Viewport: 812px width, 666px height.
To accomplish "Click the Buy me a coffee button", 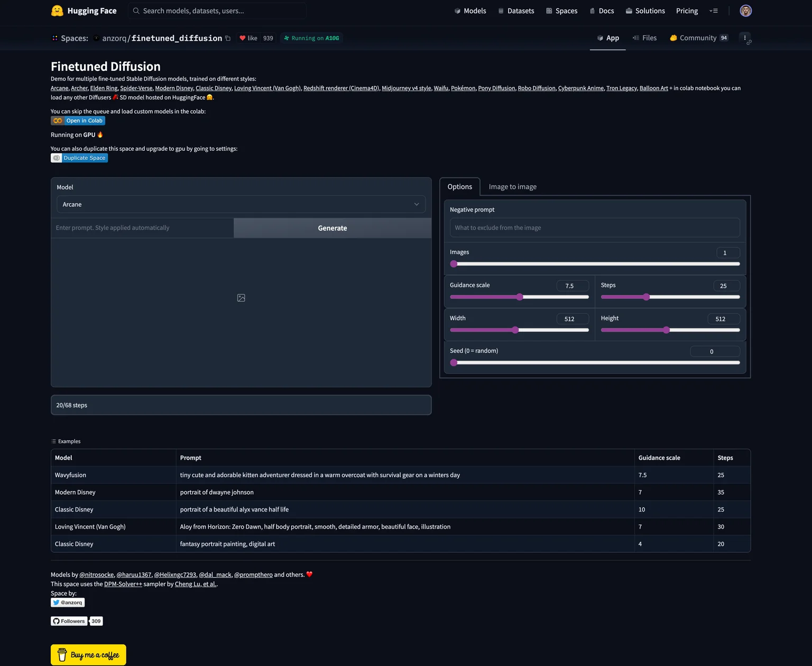I will (88, 655).
